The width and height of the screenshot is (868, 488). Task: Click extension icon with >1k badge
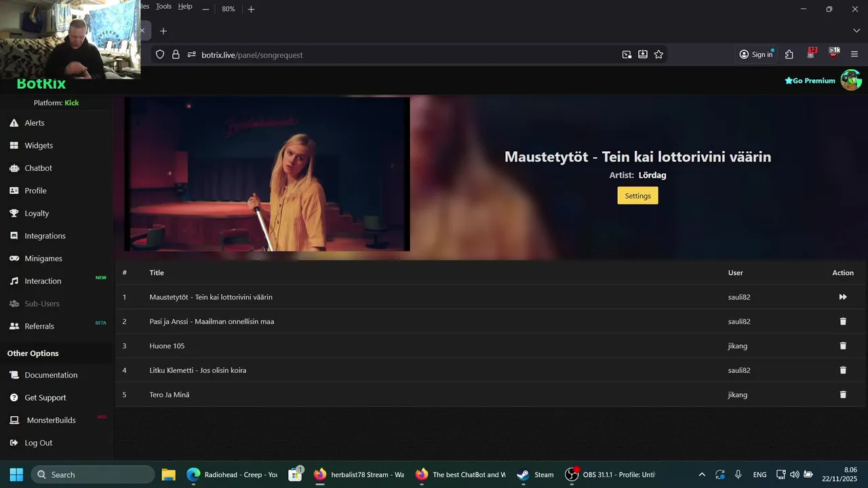[834, 54]
